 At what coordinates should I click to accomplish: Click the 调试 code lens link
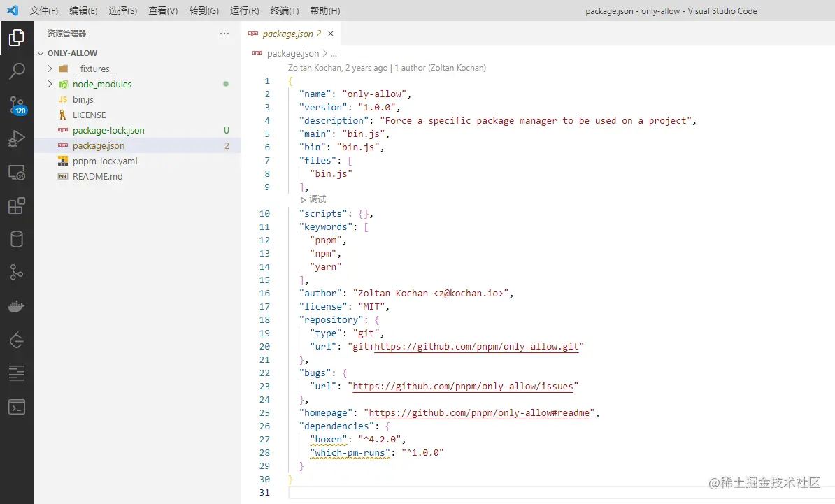coord(317,199)
